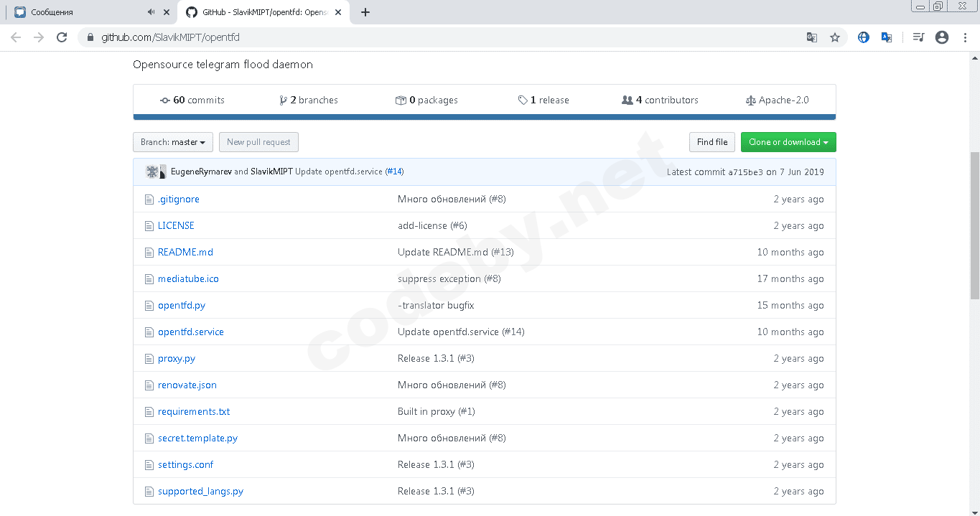Screen dimensions: 980x516
Task: Open the Chrome profile avatar
Action: [942, 37]
